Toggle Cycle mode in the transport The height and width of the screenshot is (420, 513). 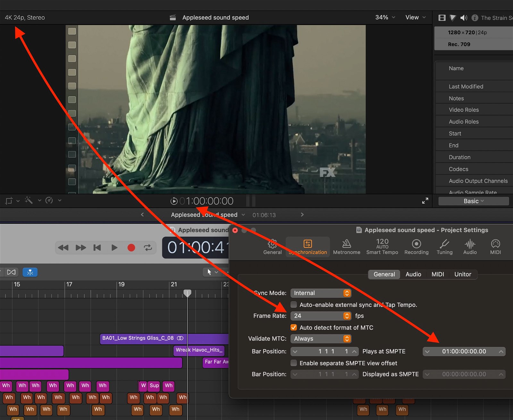(148, 248)
